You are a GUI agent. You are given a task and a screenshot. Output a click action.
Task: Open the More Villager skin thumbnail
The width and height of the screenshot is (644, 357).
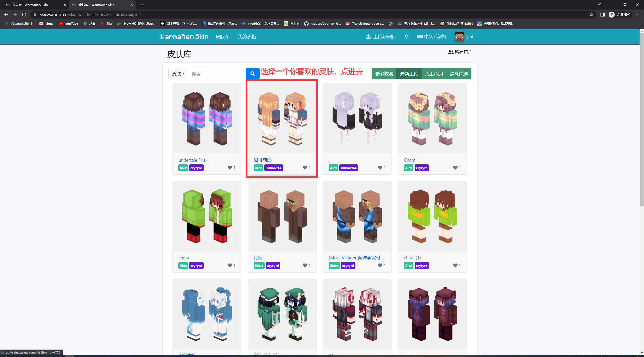click(357, 216)
